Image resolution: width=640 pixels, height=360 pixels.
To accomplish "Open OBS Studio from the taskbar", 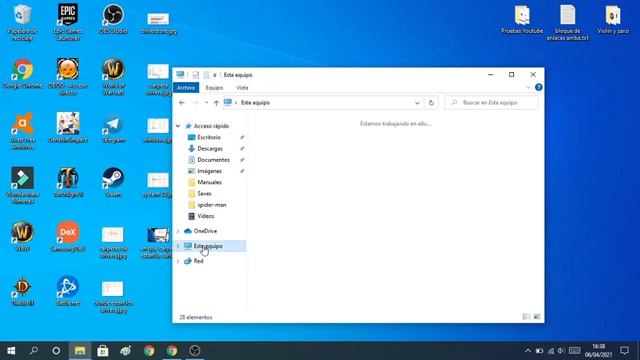I will [195, 351].
